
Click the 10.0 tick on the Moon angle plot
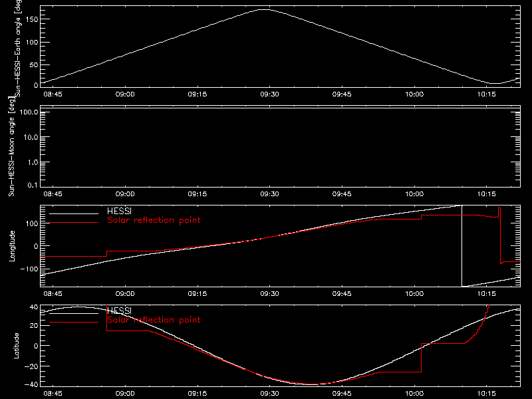pos(31,138)
